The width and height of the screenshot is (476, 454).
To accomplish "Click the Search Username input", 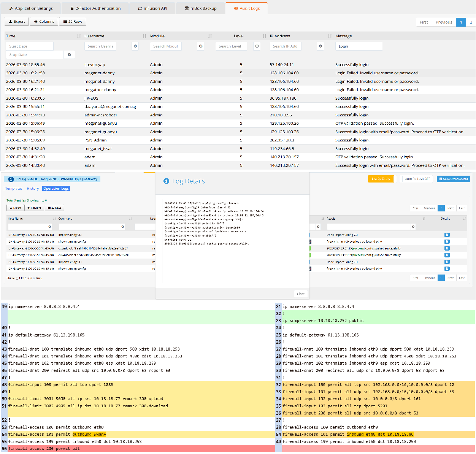I will [x=100, y=46].
